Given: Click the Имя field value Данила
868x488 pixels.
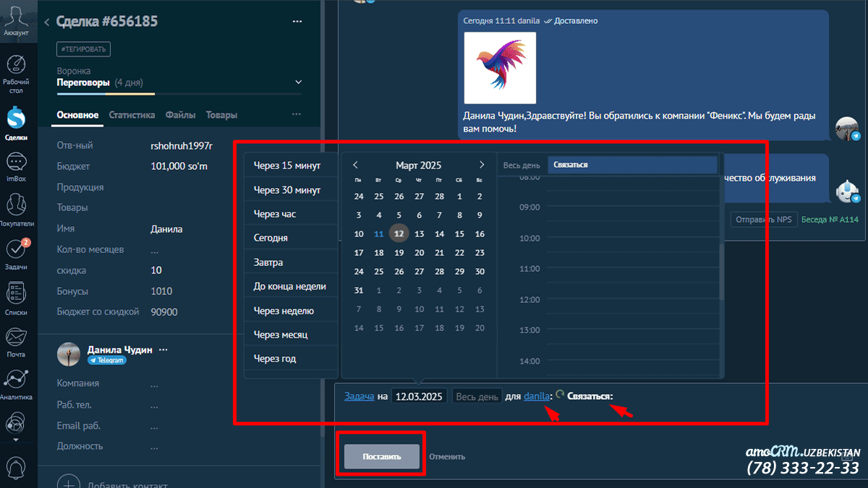Looking at the screenshot, I should (166, 228).
